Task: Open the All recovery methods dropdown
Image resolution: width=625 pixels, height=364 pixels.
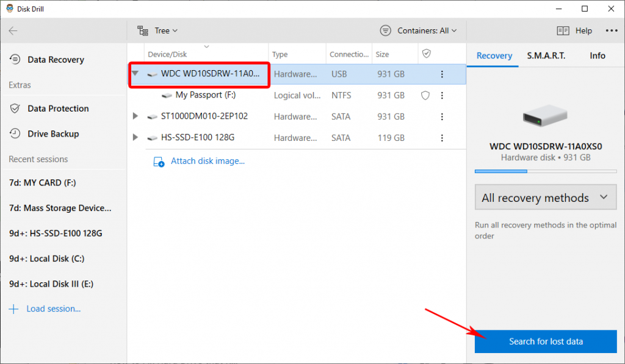Action: click(545, 198)
